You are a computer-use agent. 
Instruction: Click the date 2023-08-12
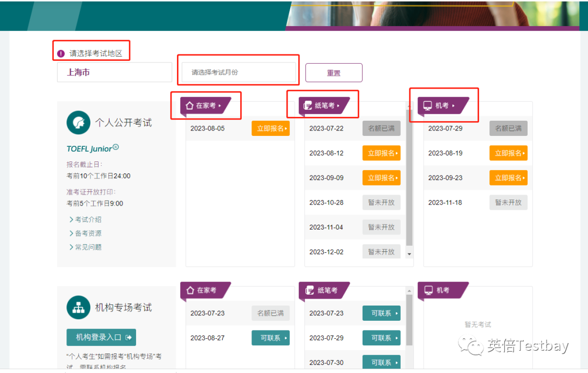point(326,153)
